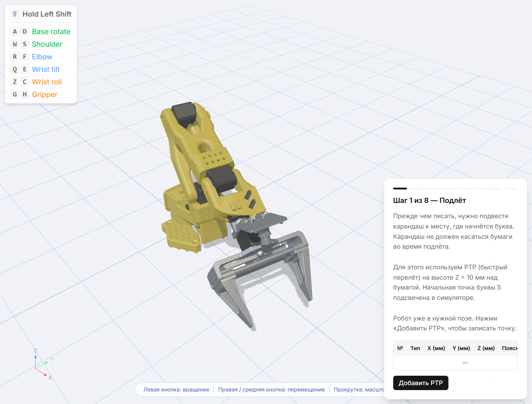This screenshot has height=404, width=532.
Task: Select the "Base rotate" label
Action: pos(51,31)
